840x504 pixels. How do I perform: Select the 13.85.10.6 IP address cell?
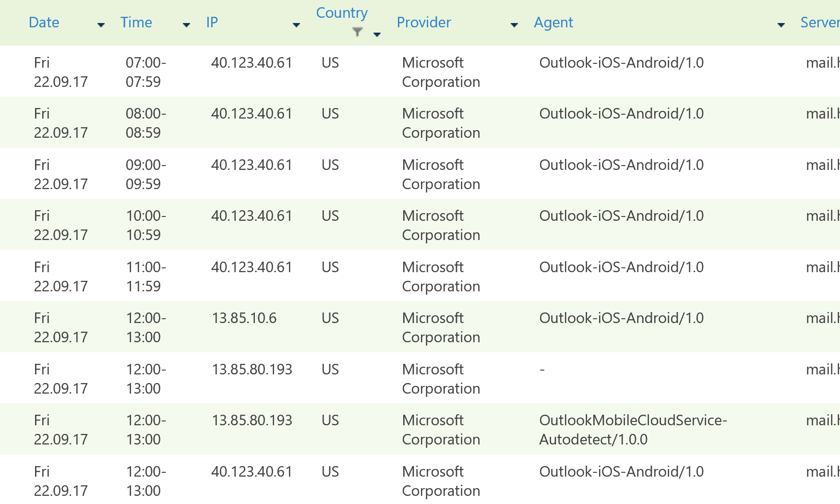[244, 318]
